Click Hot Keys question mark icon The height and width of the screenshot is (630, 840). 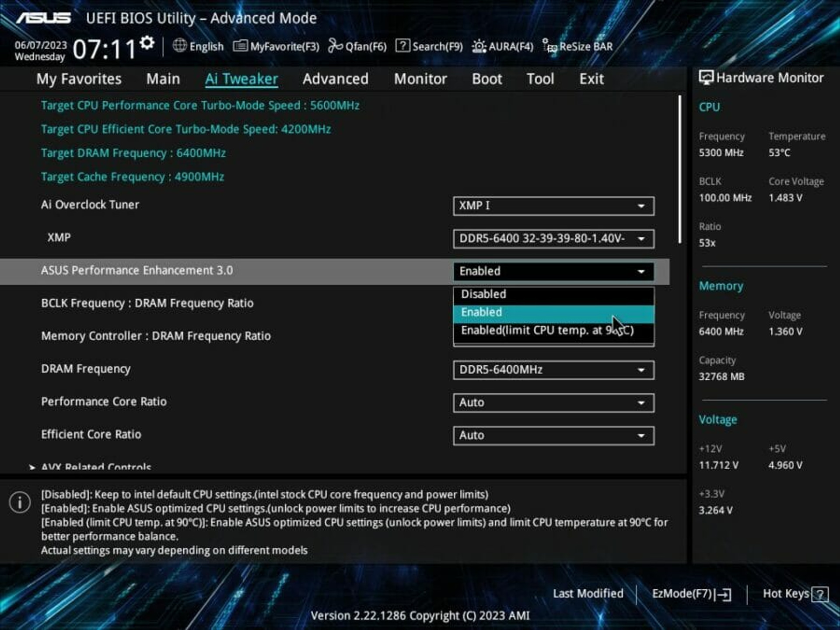click(x=820, y=595)
